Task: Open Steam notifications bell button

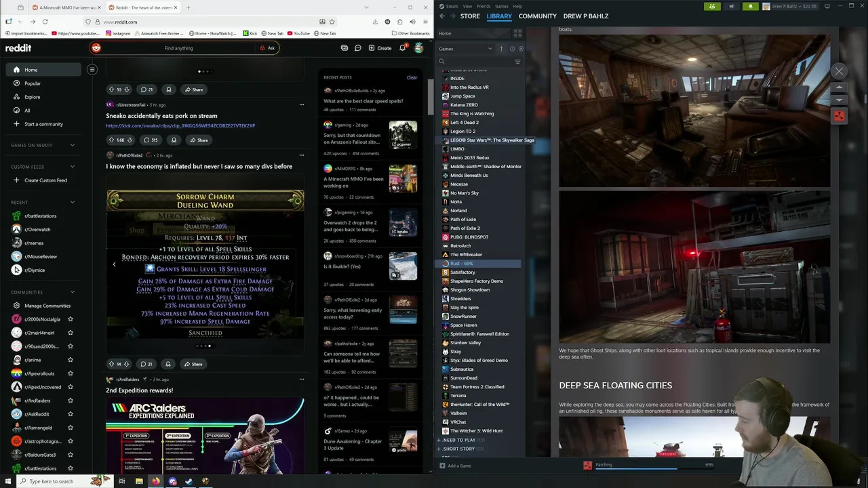Action: (751, 6)
